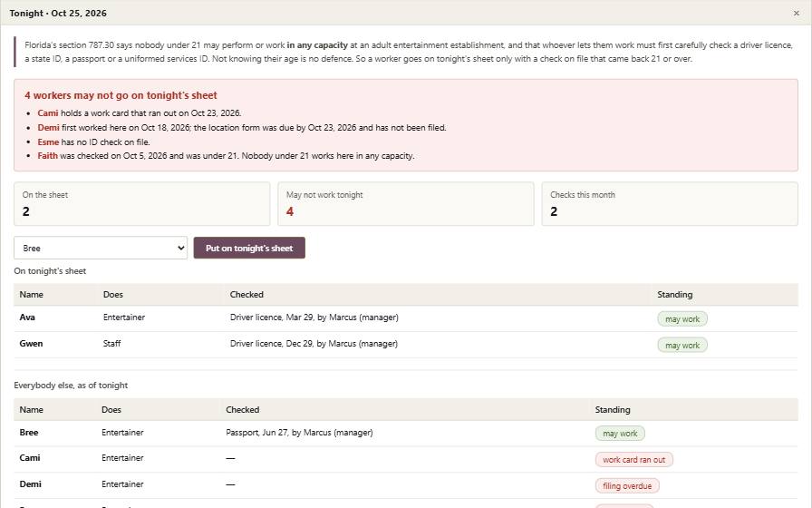The height and width of the screenshot is (508, 812).
Task: Click Gwen's Driver licence, Dec 29 check entry
Action: [x=314, y=343]
